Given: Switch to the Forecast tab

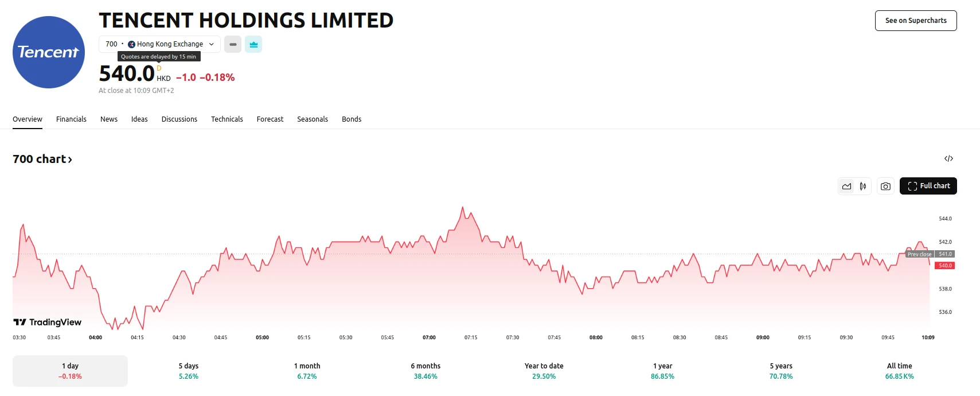Looking at the screenshot, I should [270, 119].
